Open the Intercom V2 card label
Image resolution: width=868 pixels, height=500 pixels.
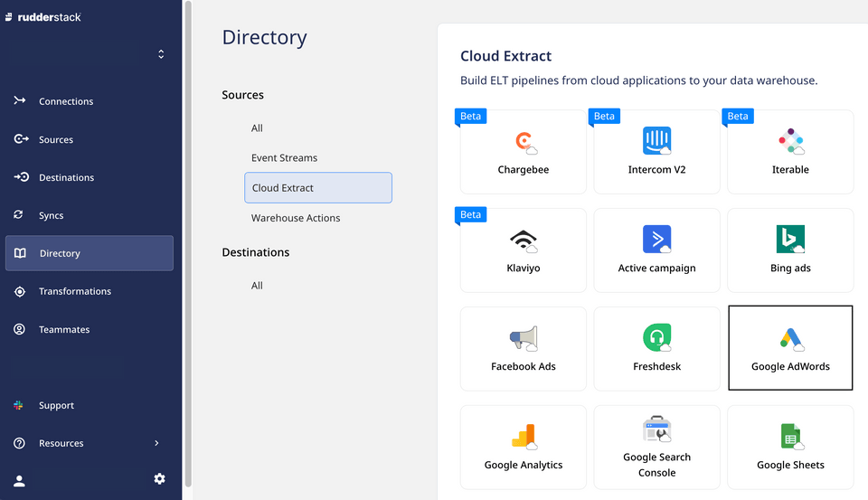[x=656, y=169]
